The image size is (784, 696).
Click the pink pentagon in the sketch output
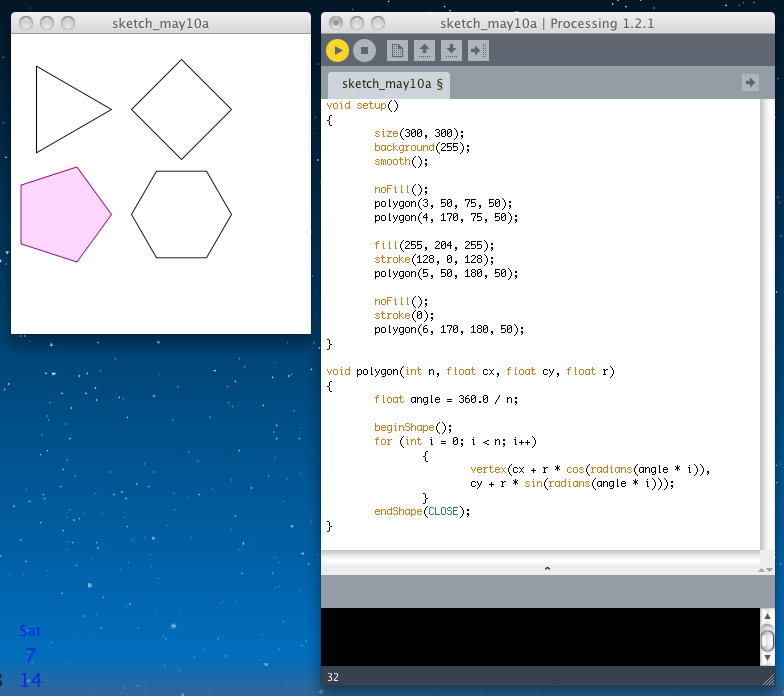tap(63, 215)
